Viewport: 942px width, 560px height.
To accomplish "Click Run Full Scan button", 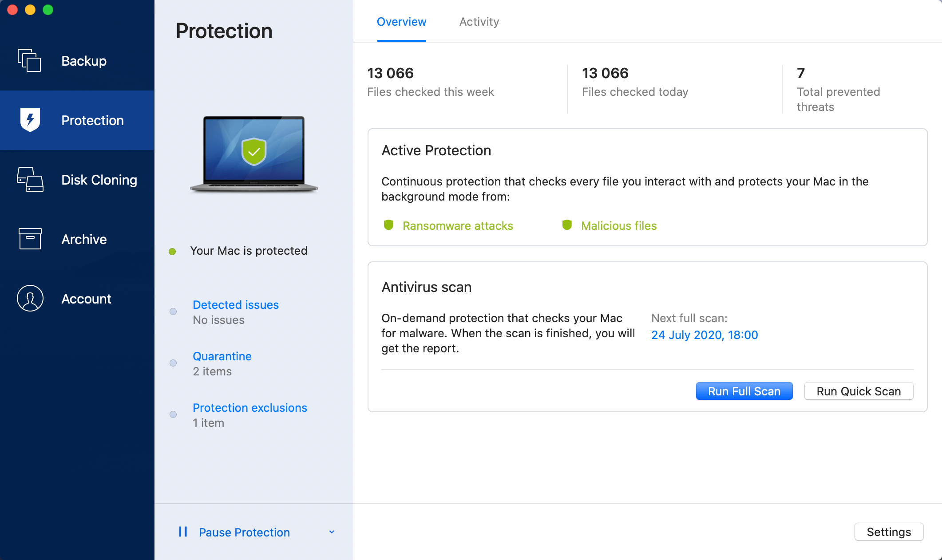I will 744,391.
